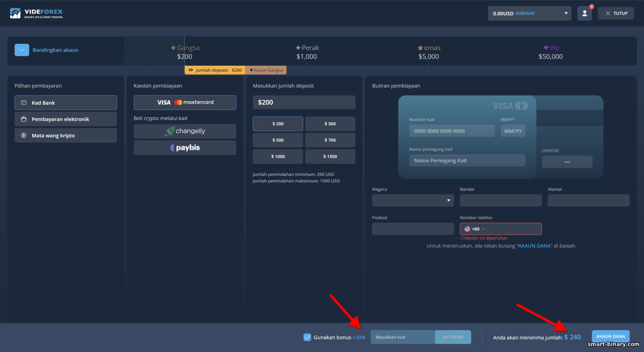Click the Bandar input field

pos(501,200)
